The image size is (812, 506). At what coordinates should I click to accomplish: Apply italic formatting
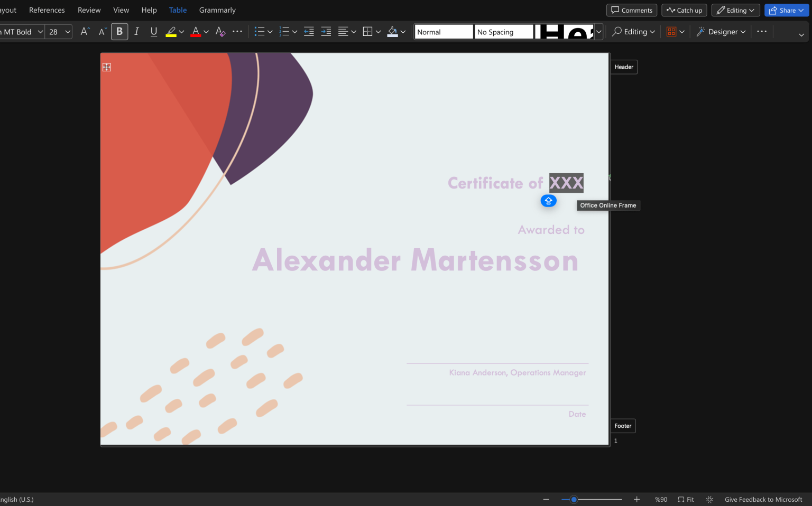click(x=136, y=31)
